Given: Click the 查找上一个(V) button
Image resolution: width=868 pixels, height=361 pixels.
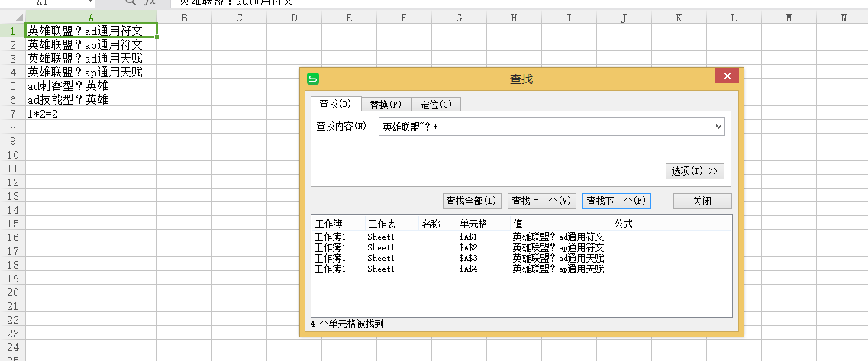Looking at the screenshot, I should point(542,201).
